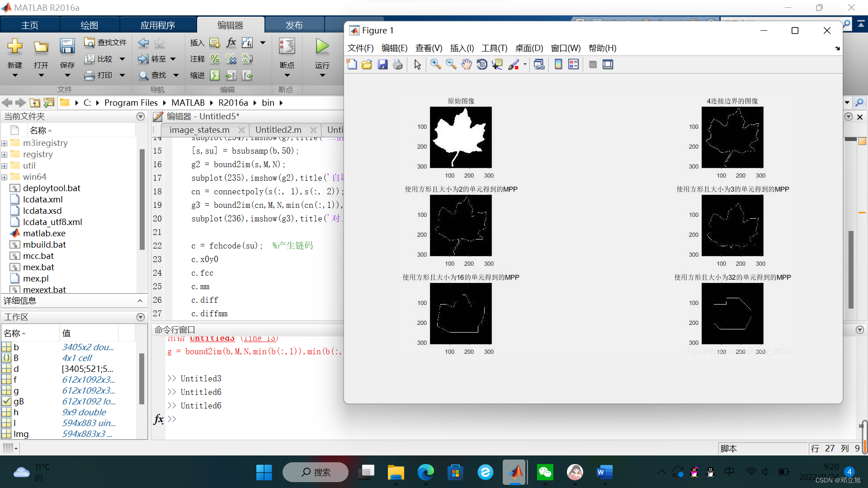Select the pan hand tool in Figure window
The height and width of the screenshot is (488, 868).
(x=466, y=64)
